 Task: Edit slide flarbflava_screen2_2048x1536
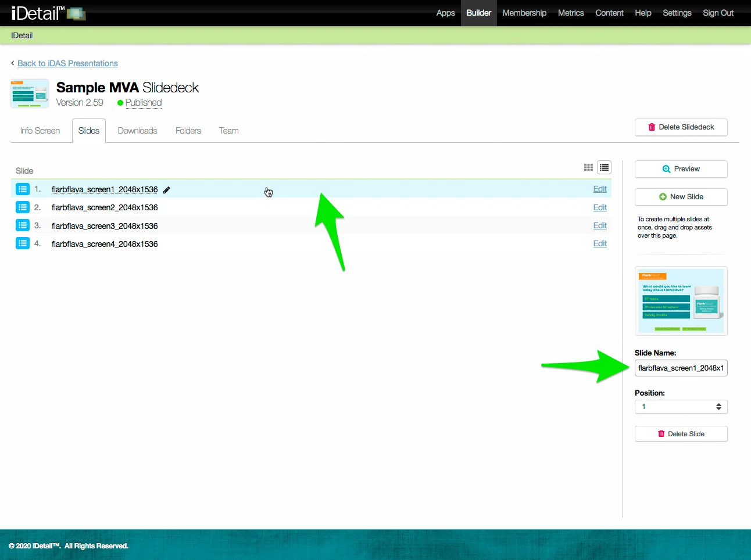600,207
